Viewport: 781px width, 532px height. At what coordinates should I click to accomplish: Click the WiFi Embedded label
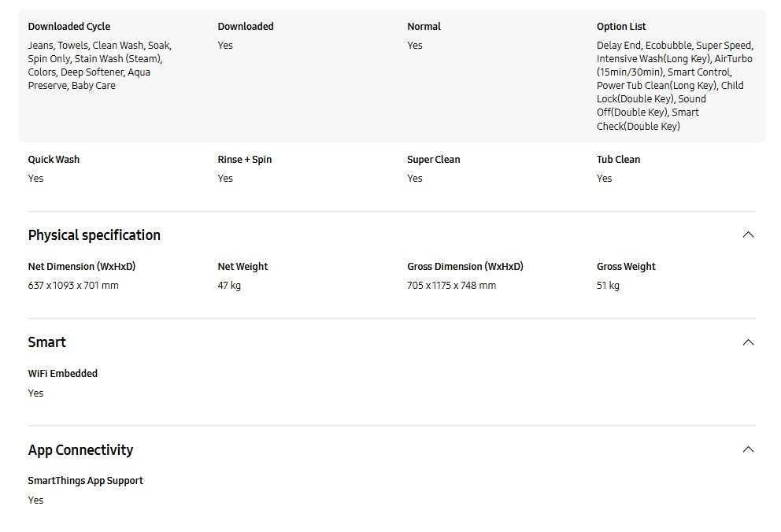coord(63,374)
